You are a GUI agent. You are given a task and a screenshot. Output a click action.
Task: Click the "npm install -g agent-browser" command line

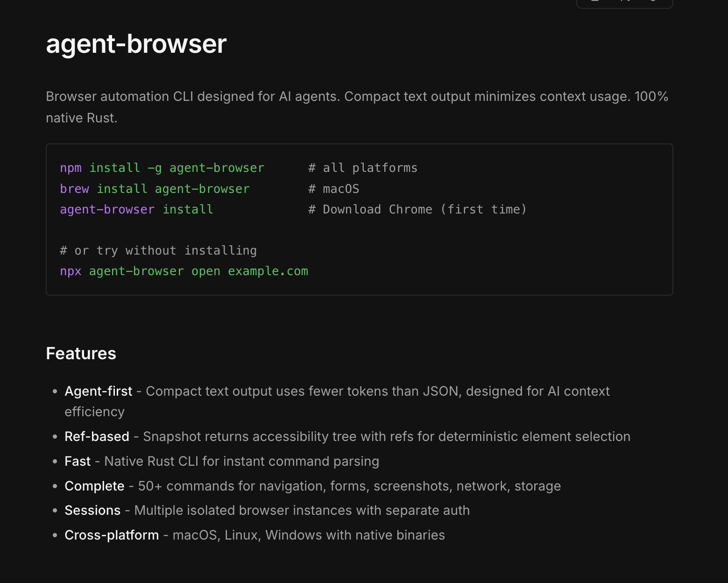tap(162, 168)
